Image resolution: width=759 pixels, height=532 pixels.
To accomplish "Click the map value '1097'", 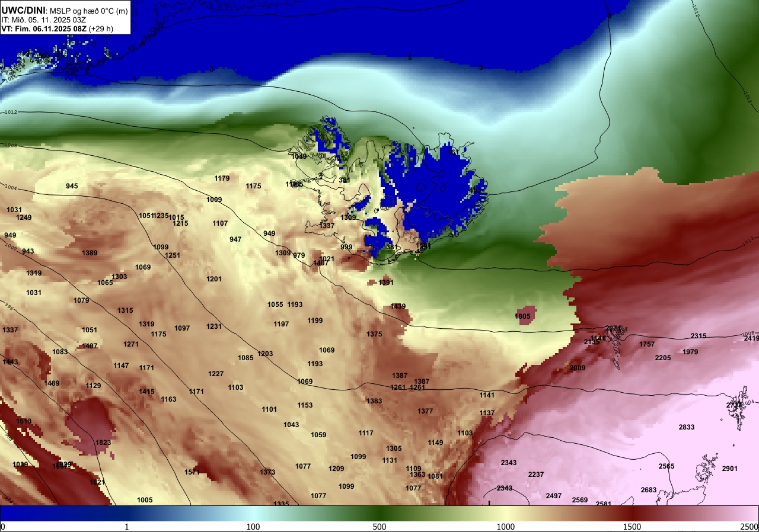I will [182, 328].
